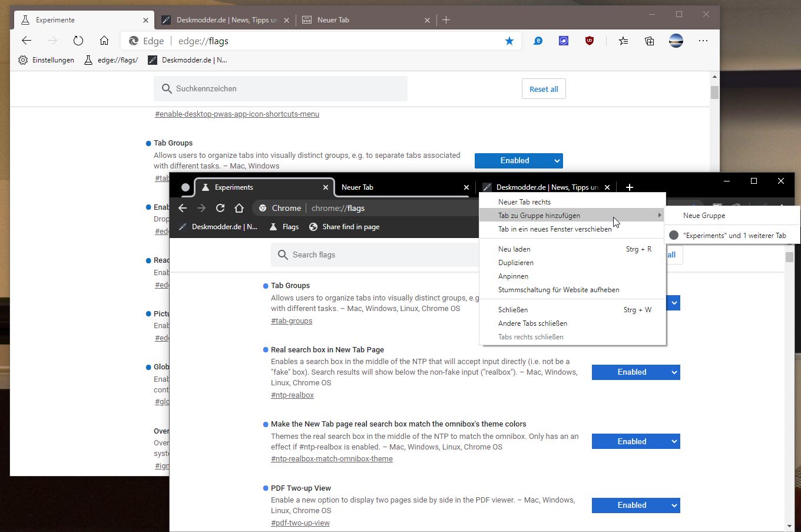
Task: Follow the #pdf-two-up-view link in Chrome
Action: tap(300, 523)
